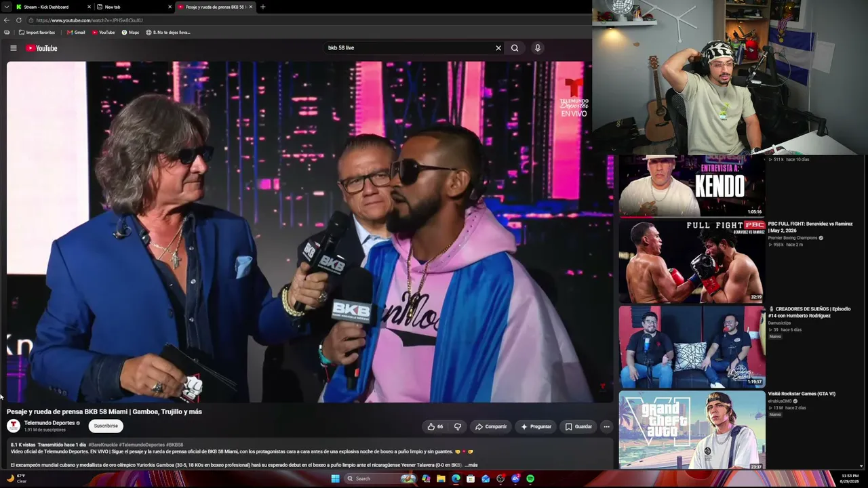868x488 pixels.
Task: Open File Explorer from the taskbar
Action: click(x=441, y=479)
